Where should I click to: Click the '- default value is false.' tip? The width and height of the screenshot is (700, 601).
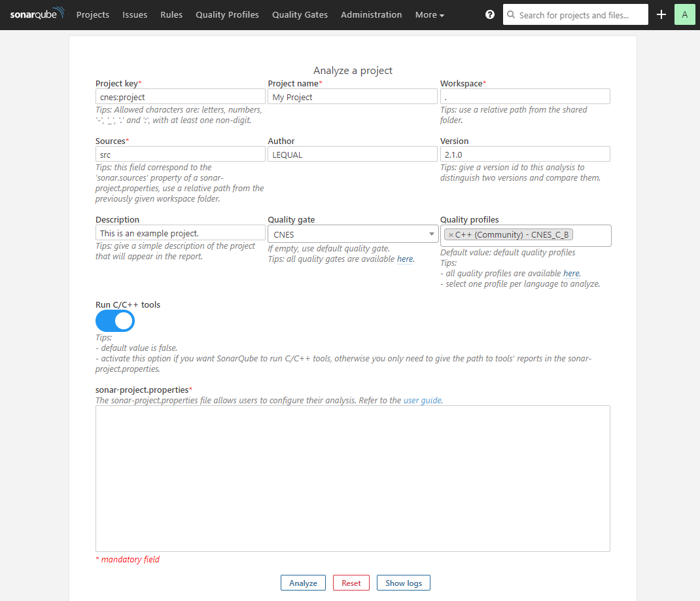tap(137, 348)
